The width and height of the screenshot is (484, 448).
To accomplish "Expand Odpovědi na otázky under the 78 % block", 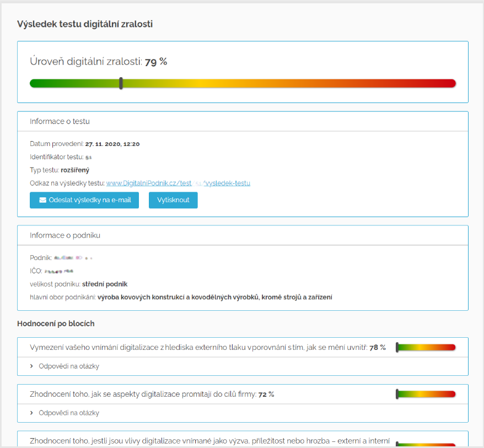I will [68, 366].
